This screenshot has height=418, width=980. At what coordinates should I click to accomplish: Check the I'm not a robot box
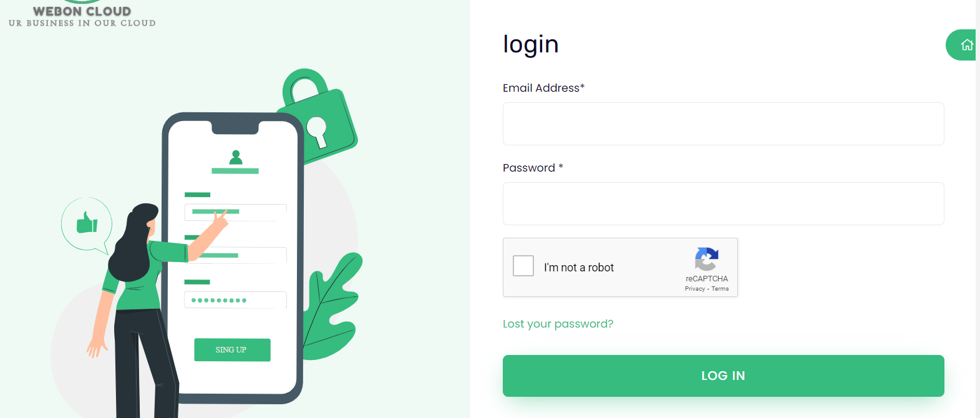coord(523,266)
